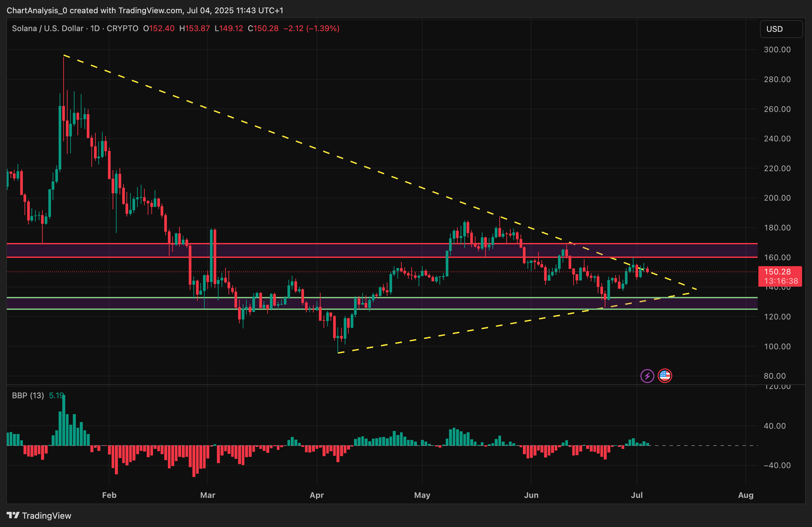
Task: Click the CRYPTO exchange label in the legend
Action: click(123, 28)
